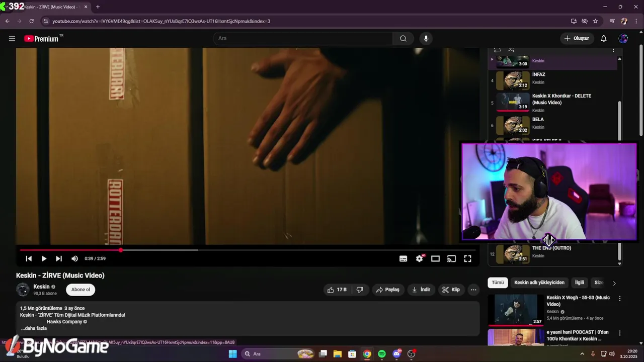The height and width of the screenshot is (362, 644).
Task: Open player settings gear
Action: point(420,258)
